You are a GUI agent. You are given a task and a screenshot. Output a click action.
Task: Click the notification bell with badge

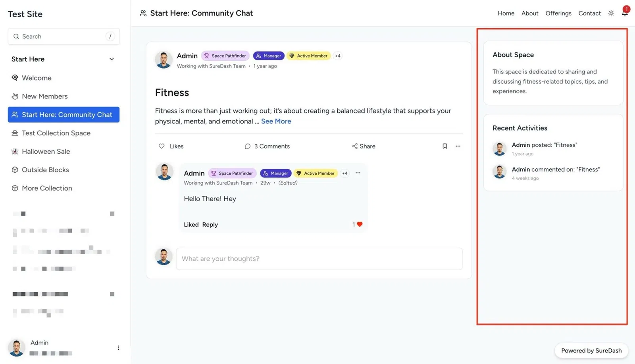pos(624,13)
